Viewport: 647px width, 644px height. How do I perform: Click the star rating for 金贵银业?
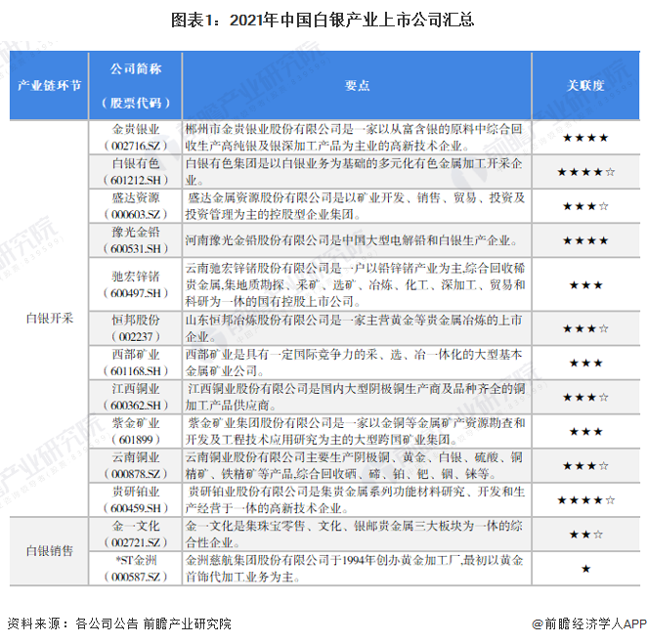click(585, 138)
